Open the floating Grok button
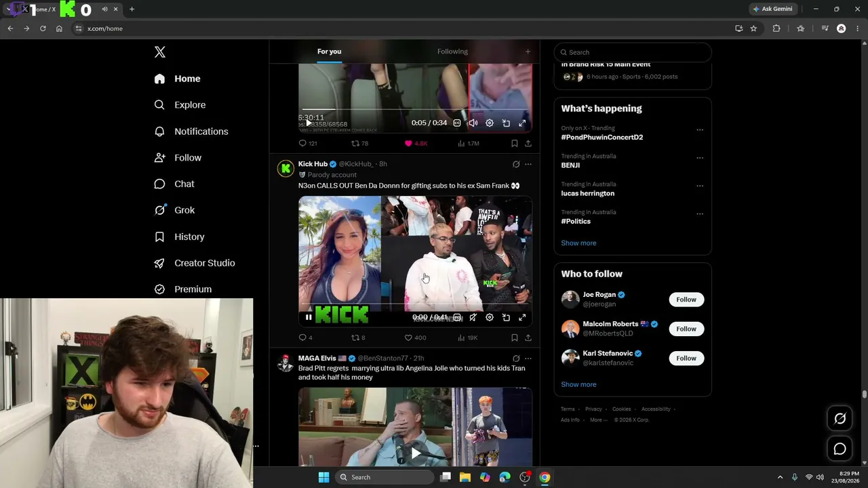Screen dimensions: 868x488 840,419
